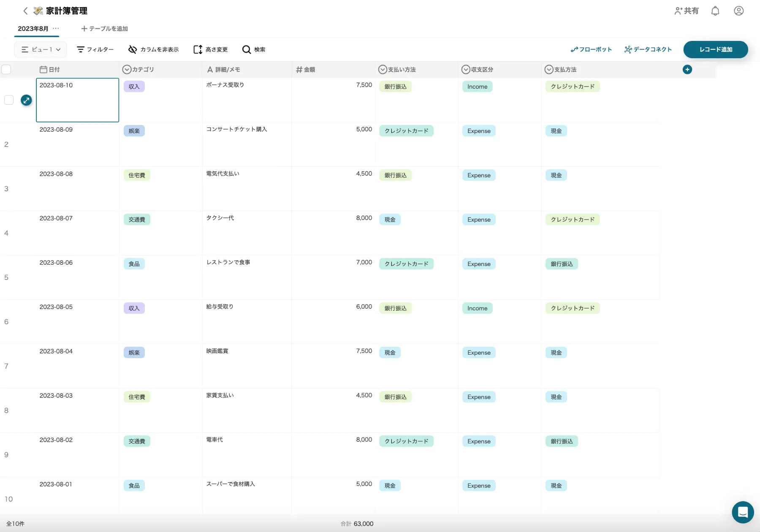The height and width of the screenshot is (532, 760).
Task: Click the 2023-08-03 date cell
Action: (77, 410)
